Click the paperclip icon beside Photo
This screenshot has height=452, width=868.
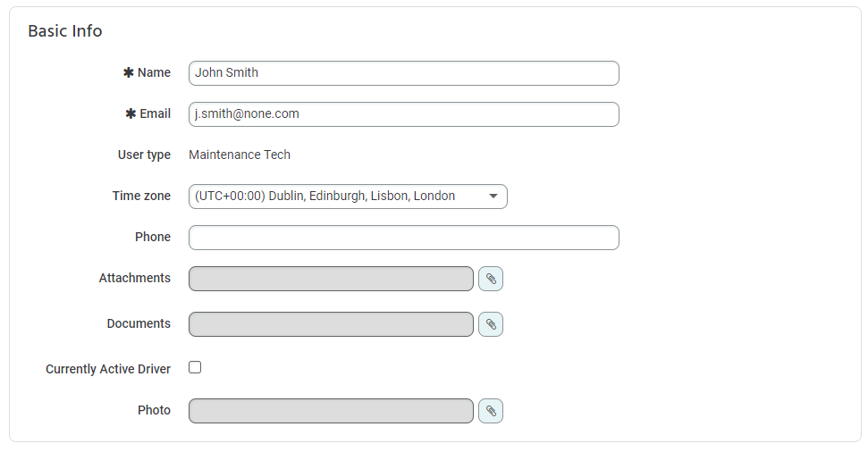pos(491,411)
